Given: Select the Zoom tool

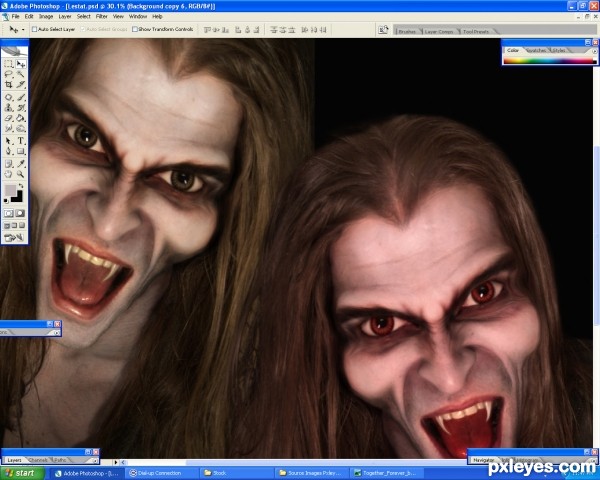Looking at the screenshot, I should coord(21,174).
